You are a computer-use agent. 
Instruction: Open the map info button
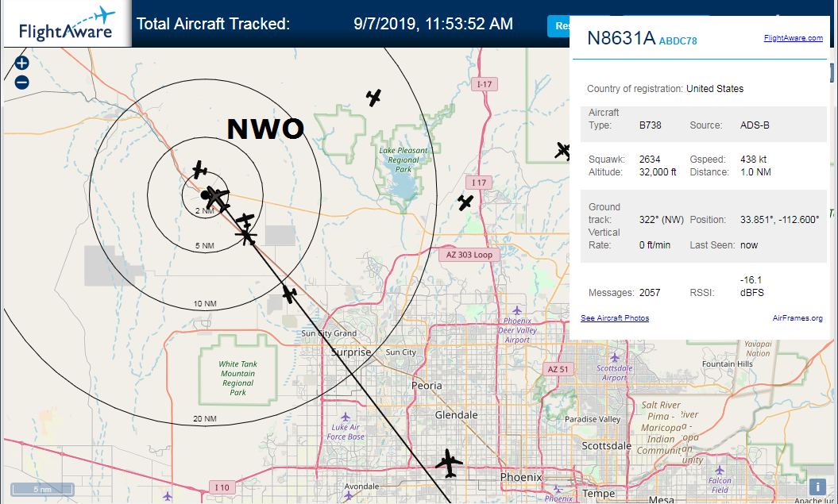coord(817,487)
